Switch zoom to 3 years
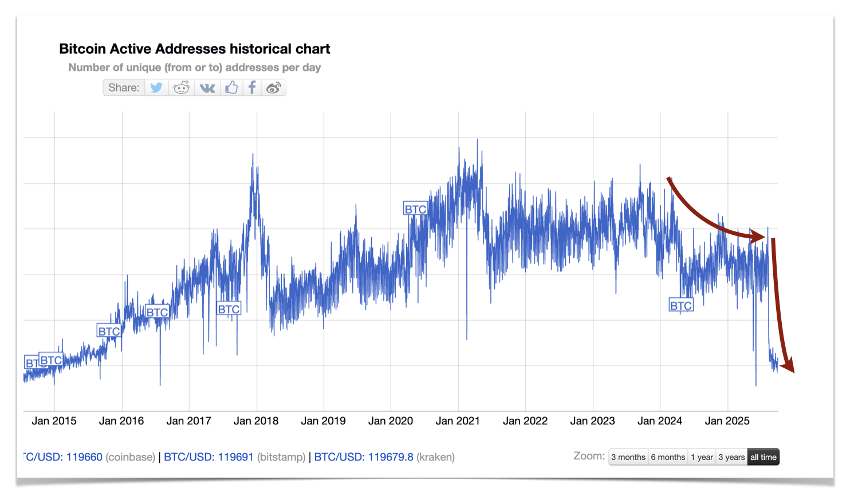This screenshot has width=858, height=504. (x=731, y=457)
